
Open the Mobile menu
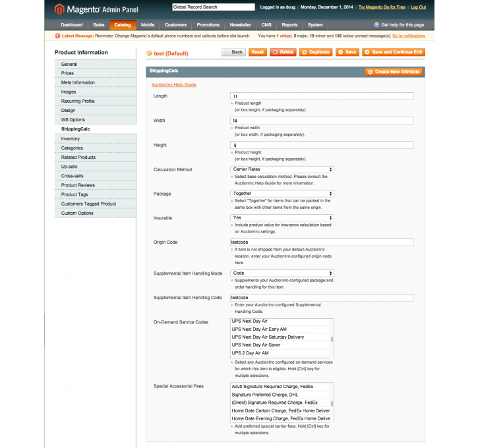148,25
